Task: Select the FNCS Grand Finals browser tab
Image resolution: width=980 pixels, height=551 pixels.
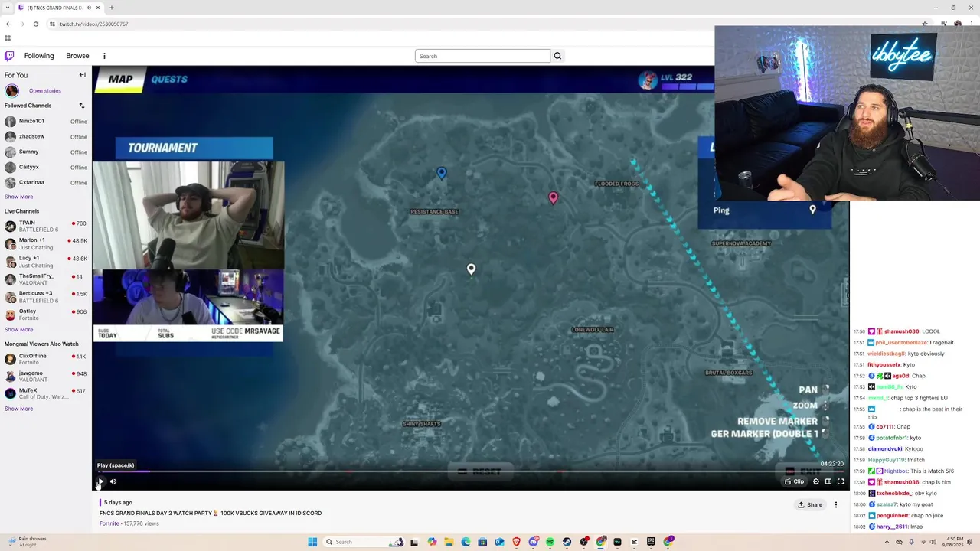Action: pyautogui.click(x=60, y=8)
